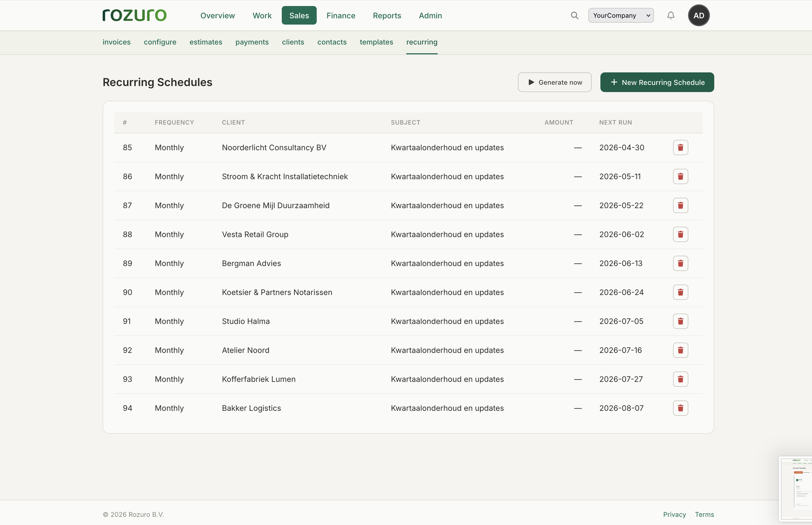Open the AD user avatar menu
The height and width of the screenshot is (525, 812).
point(698,15)
